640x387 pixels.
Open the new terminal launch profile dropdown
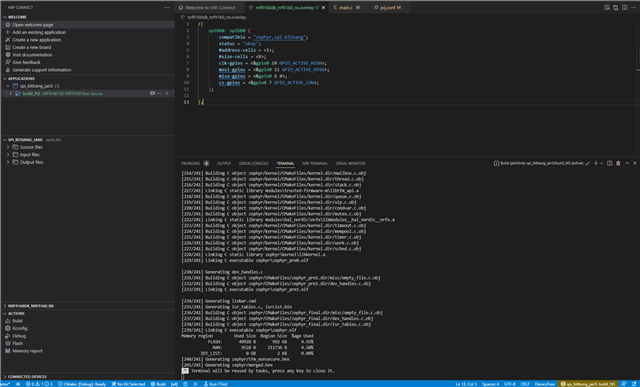pyautogui.click(x=602, y=163)
